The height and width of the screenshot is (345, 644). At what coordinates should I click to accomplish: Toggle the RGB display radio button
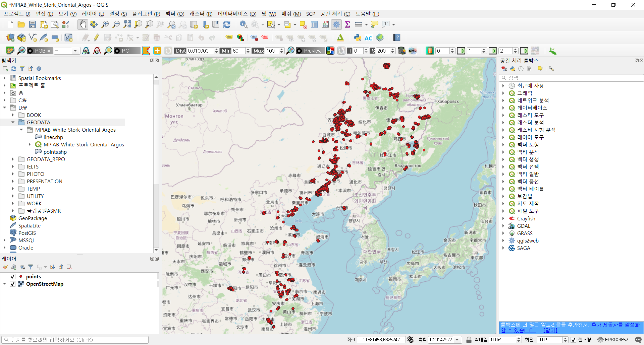(31, 51)
